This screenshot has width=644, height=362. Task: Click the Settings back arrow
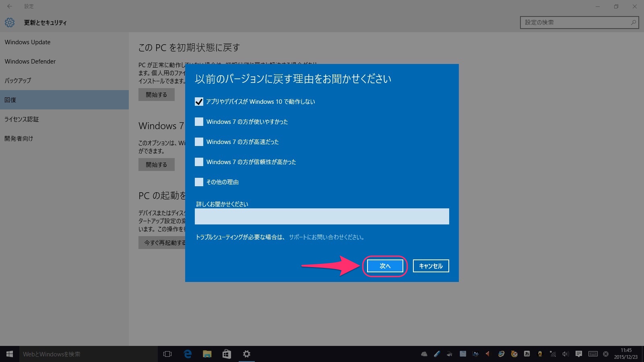click(10, 6)
